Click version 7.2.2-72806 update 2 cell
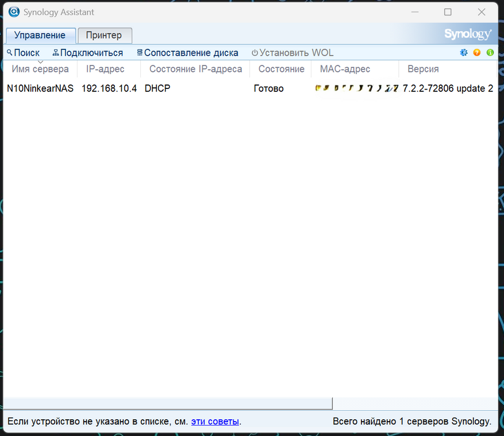 click(x=448, y=88)
